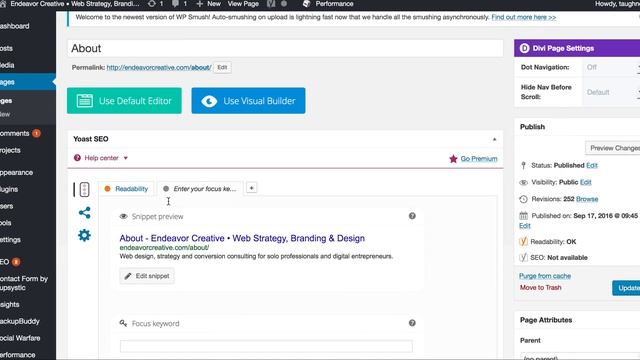Image resolution: width=640 pixels, height=360 pixels.
Task: Open the Yoast social share icon tab
Action: [x=84, y=213]
